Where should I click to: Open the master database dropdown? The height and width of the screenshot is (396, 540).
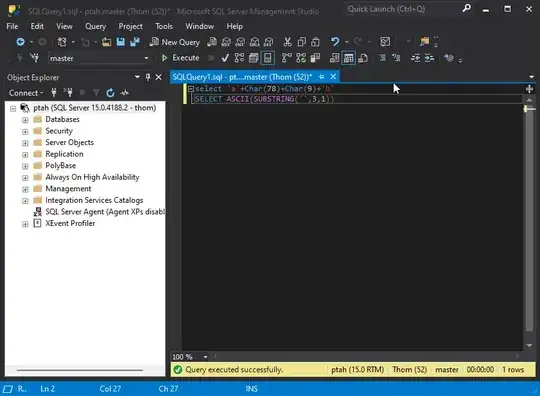click(146, 58)
